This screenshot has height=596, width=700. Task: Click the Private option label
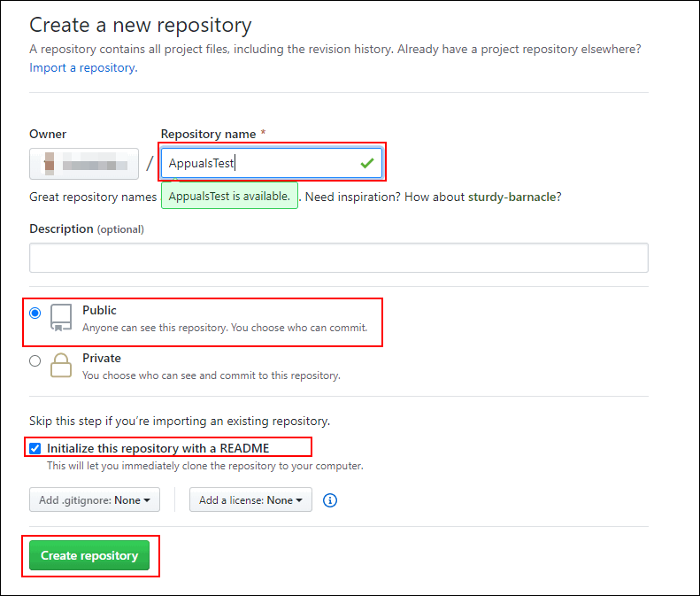[x=102, y=359]
